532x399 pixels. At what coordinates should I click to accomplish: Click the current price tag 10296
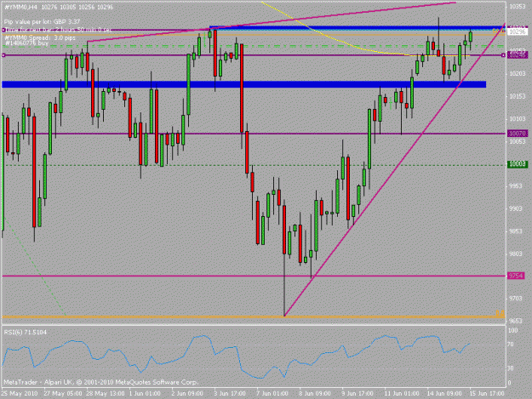tap(518, 31)
